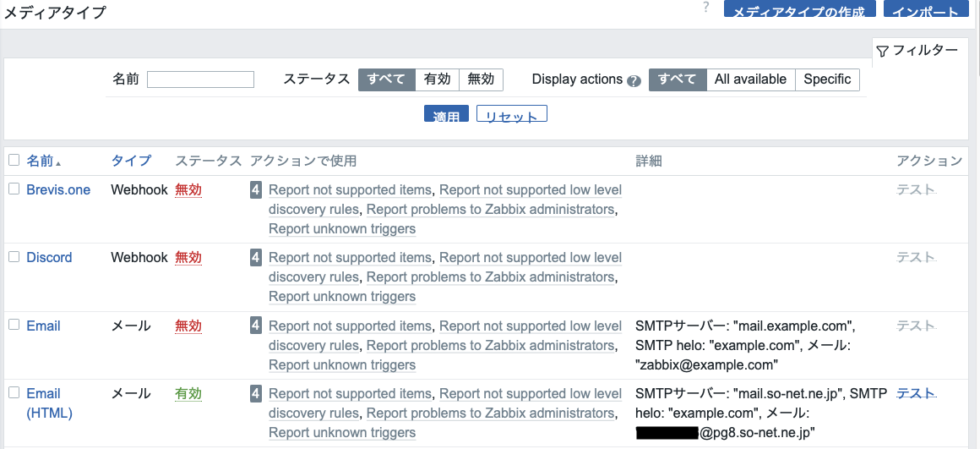
Task: Click the Display actions help icon
Action: click(x=634, y=80)
